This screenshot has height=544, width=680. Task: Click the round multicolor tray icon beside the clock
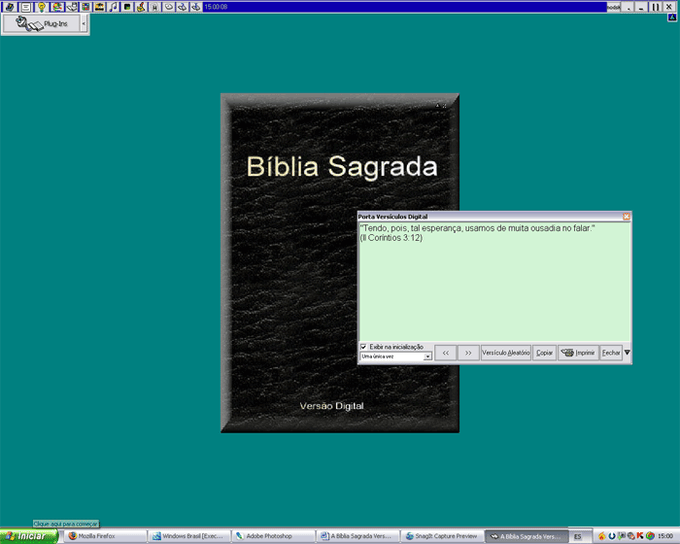point(650,536)
